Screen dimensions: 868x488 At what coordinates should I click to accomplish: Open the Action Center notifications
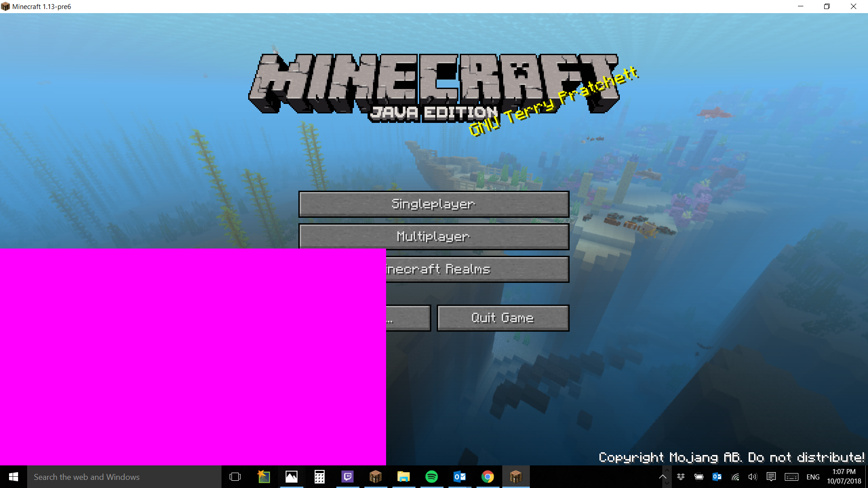click(x=771, y=477)
